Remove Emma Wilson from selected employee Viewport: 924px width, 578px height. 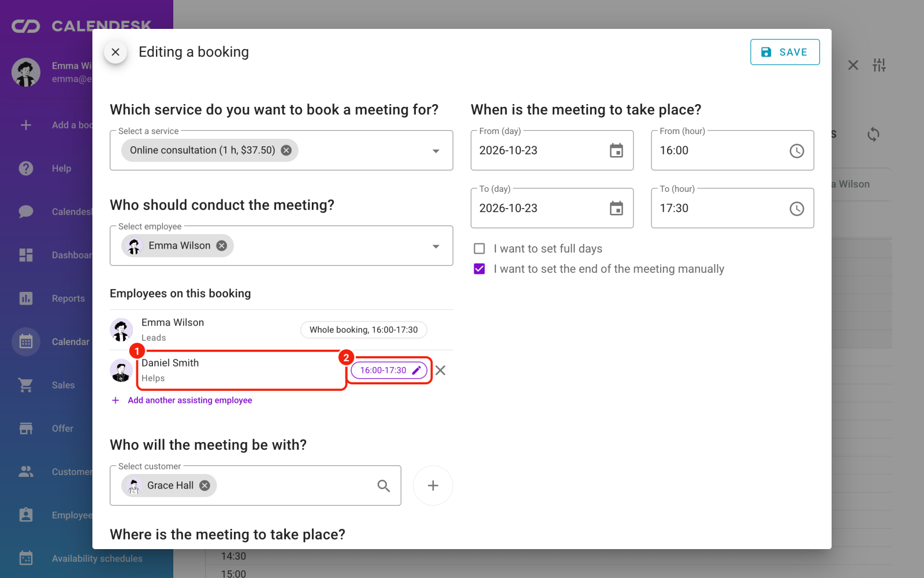(x=222, y=246)
